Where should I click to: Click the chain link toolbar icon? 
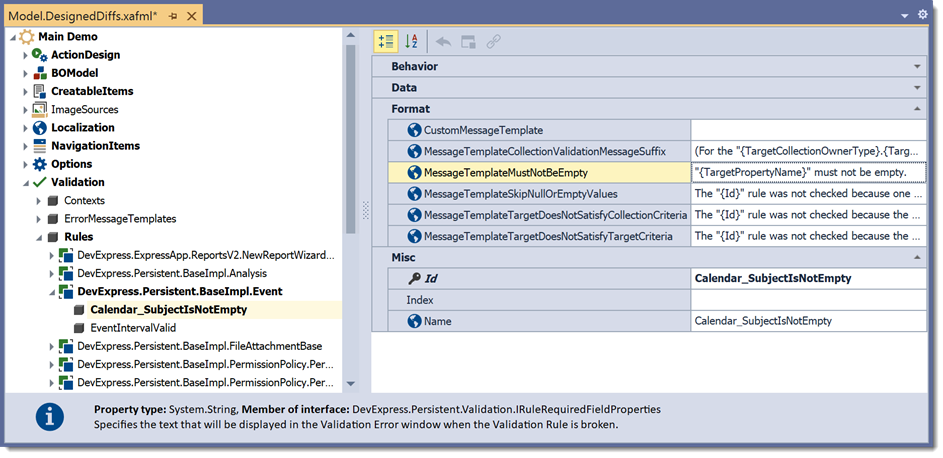pos(494,41)
